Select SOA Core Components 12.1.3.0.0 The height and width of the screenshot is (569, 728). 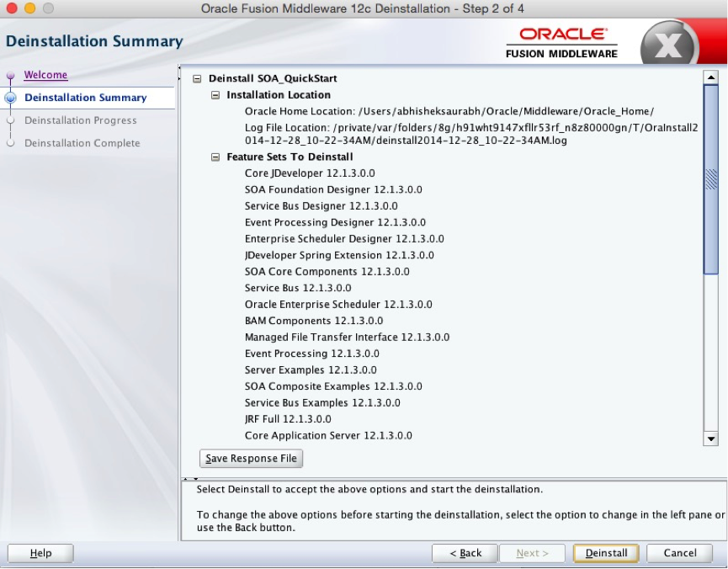327,271
